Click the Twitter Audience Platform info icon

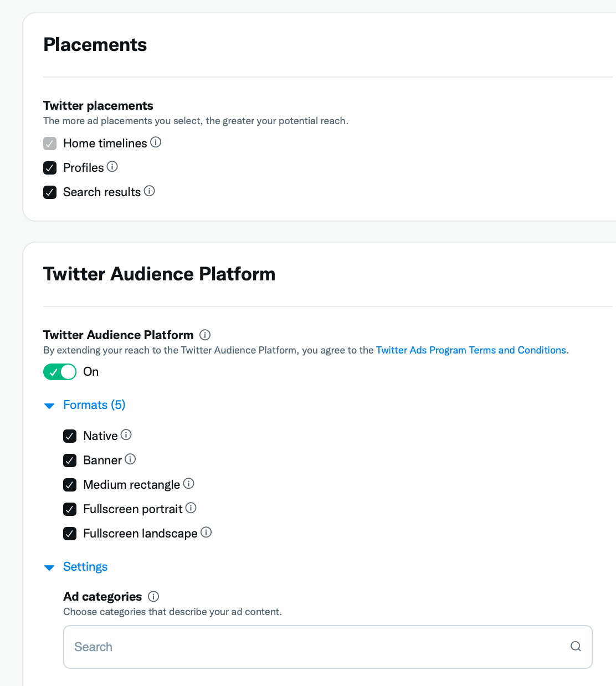204,335
